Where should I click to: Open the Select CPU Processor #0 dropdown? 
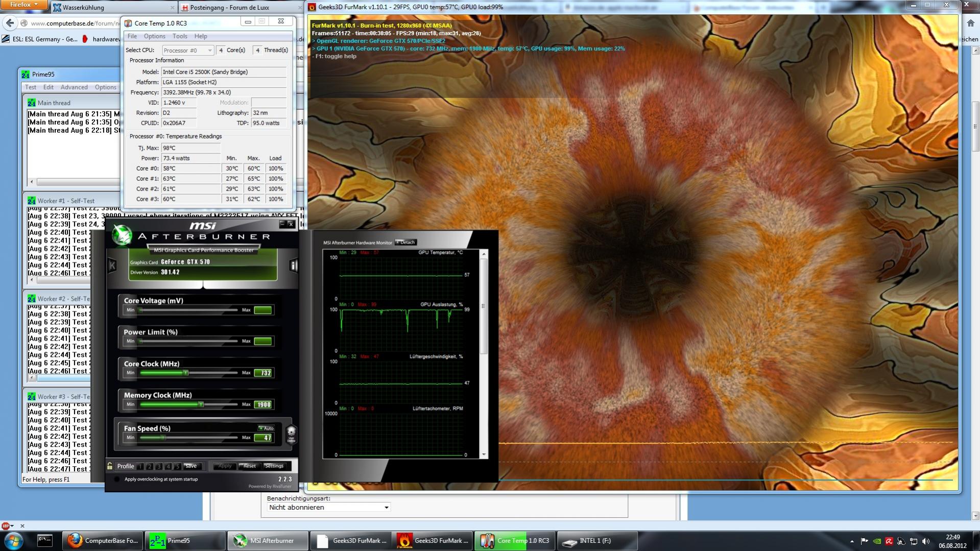click(x=188, y=50)
